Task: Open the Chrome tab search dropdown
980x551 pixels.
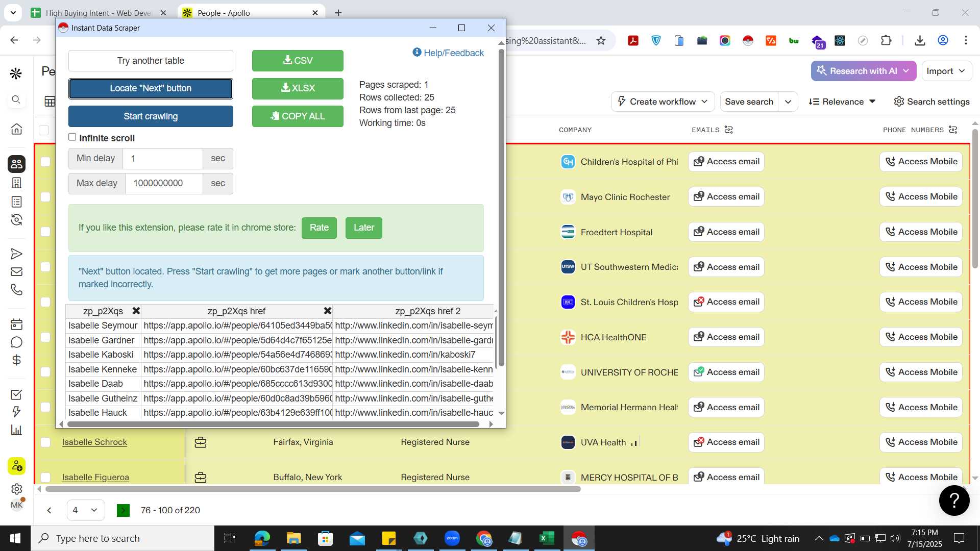Action: tap(13, 12)
